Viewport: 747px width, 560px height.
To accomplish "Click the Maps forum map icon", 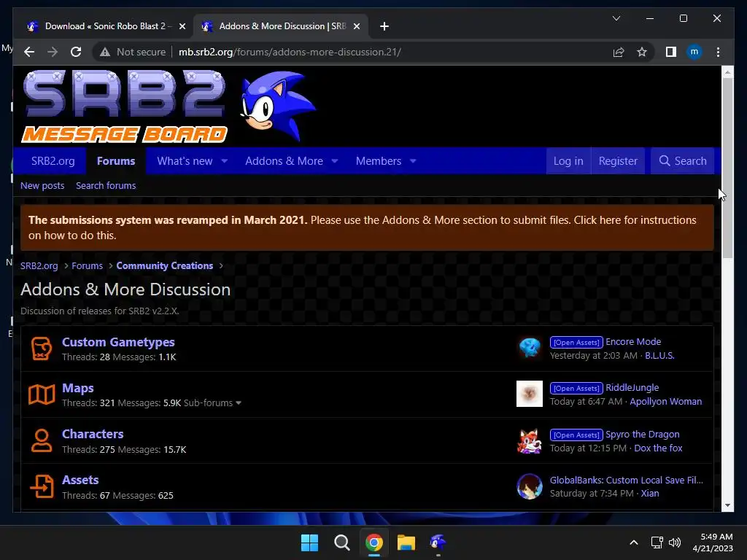I will [42, 394].
